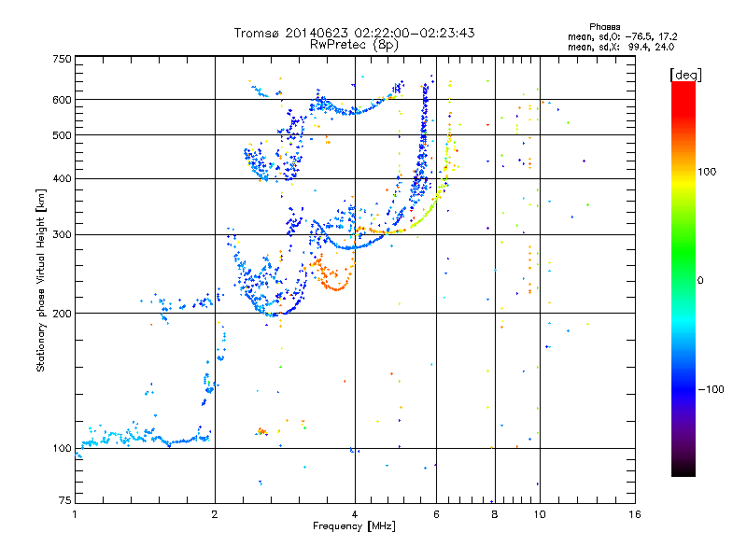Click the 'Phases' heading text
Screen dimensions: 747x560
[604, 27]
